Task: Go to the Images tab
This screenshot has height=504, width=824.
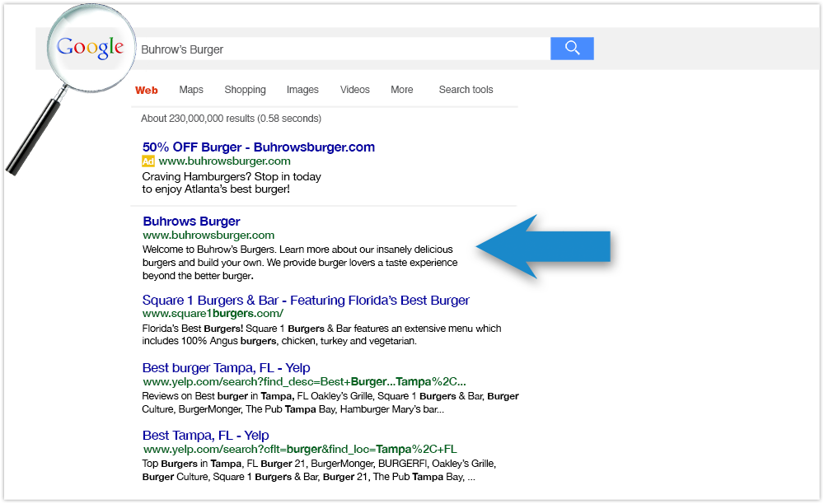Action: coord(302,90)
